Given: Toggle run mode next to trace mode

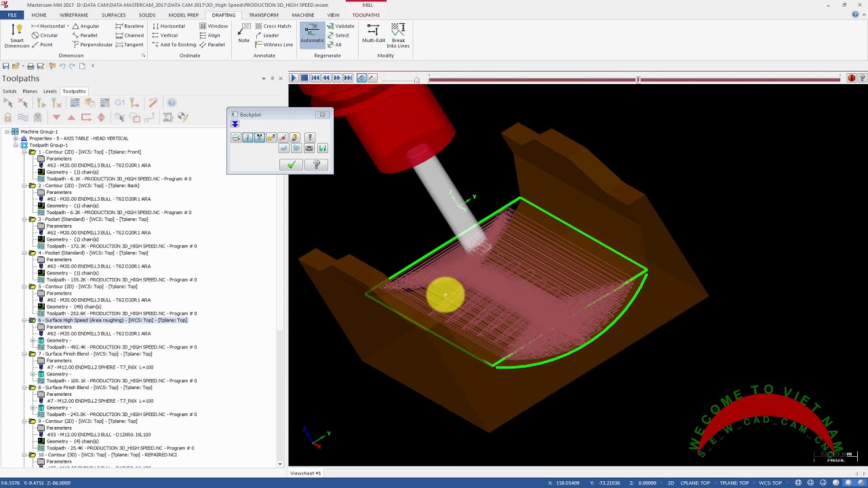Looking at the screenshot, I should (372, 79).
